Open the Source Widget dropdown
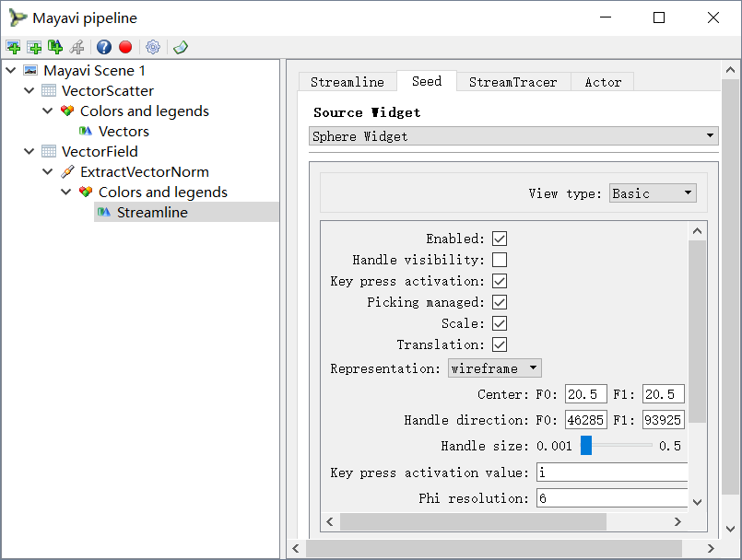This screenshot has width=742, height=560. click(x=513, y=134)
